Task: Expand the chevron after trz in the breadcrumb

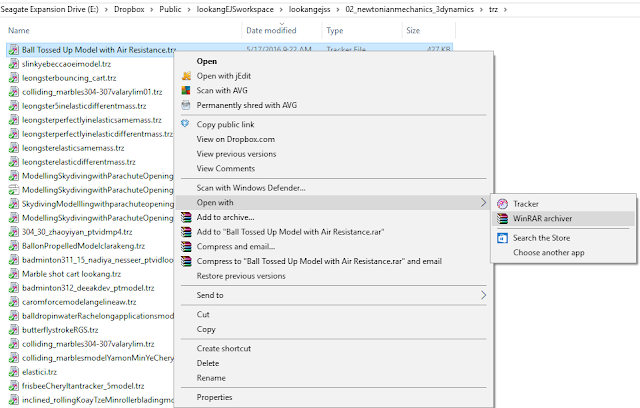Action: pos(505,9)
